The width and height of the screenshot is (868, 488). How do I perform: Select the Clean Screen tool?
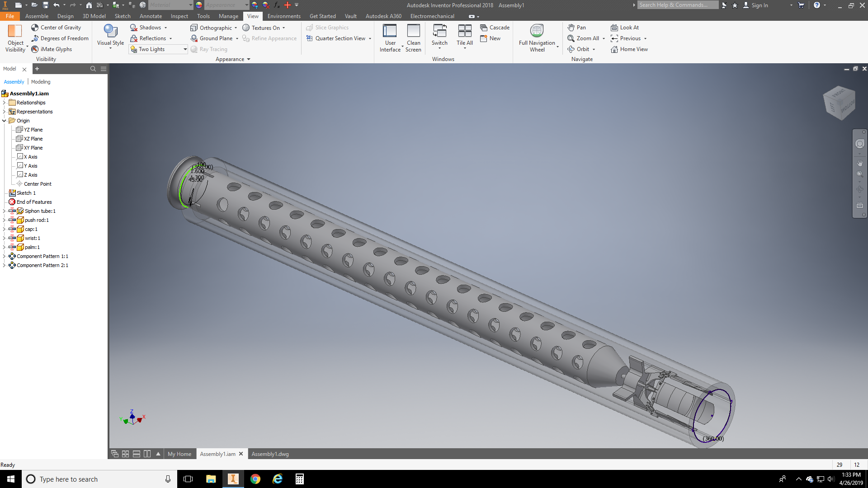[413, 38]
